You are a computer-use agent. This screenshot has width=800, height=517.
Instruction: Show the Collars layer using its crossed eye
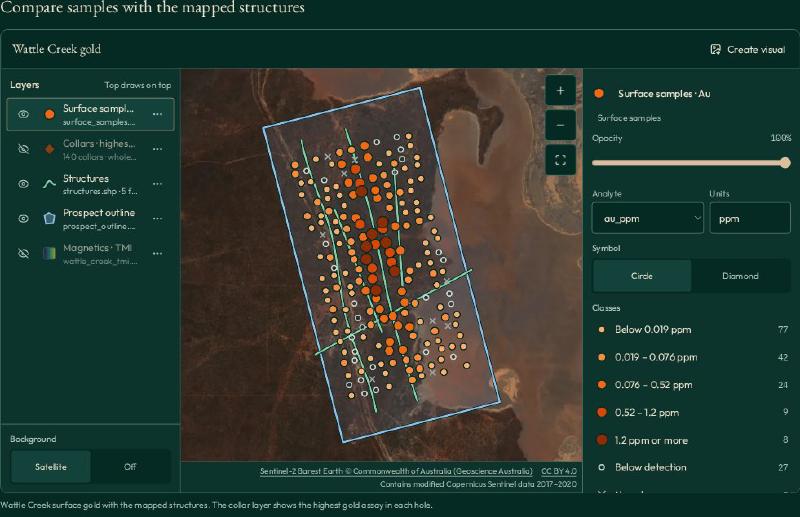[x=23, y=149]
